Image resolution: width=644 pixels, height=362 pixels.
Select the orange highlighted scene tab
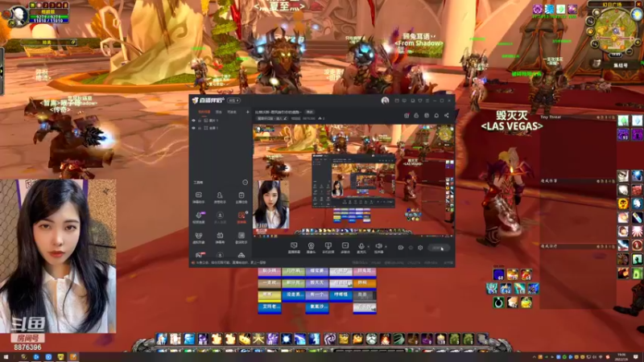click(204, 112)
